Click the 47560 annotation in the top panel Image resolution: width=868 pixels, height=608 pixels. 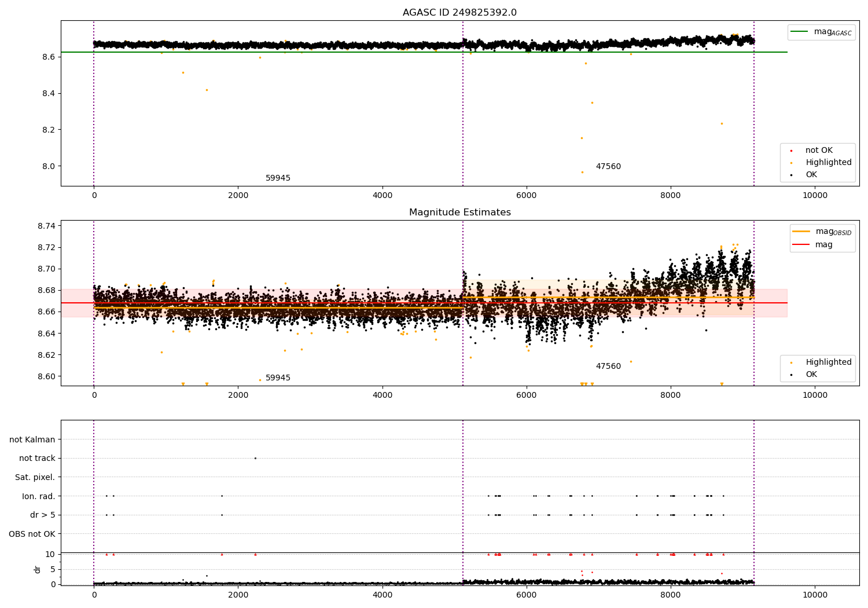[608, 166]
